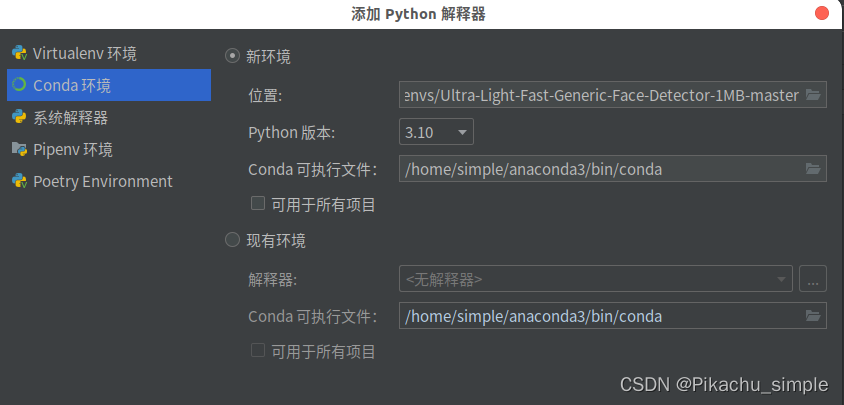This screenshot has width=844, height=405.
Task: Click the system interpreter python icon
Action: (x=19, y=117)
